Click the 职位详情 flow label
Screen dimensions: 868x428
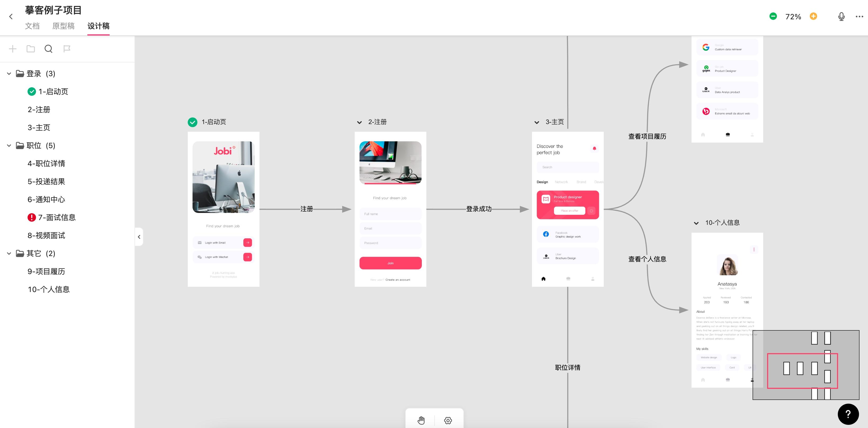(567, 368)
